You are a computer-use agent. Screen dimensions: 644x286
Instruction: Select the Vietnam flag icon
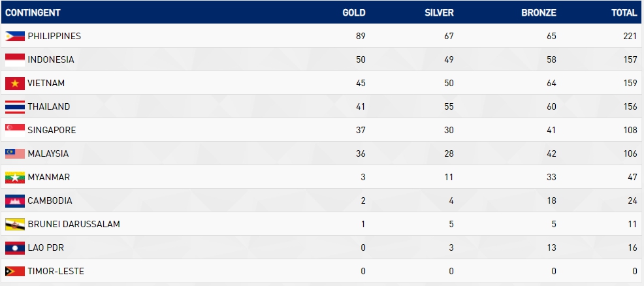click(x=15, y=84)
